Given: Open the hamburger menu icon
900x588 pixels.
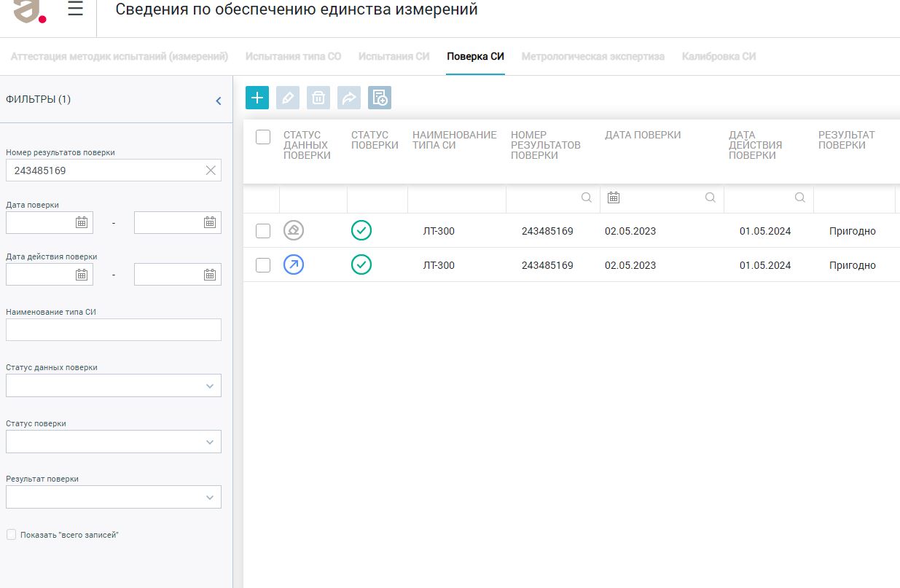Looking at the screenshot, I should [75, 9].
